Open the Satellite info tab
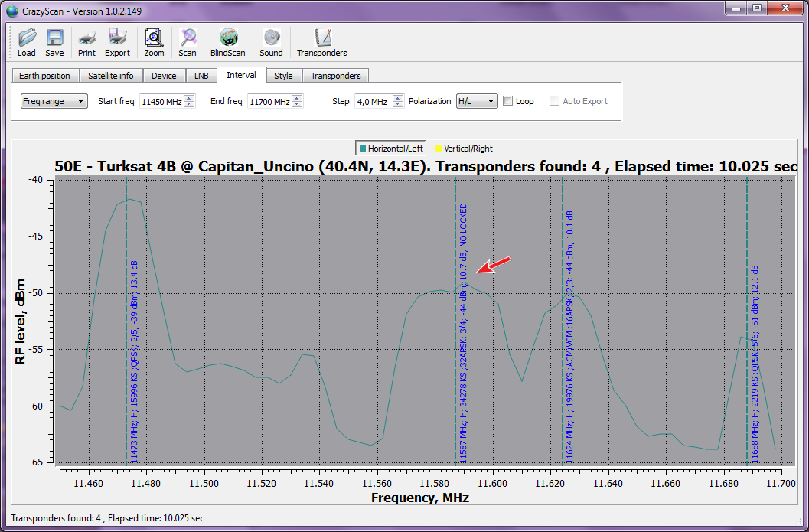The height and width of the screenshot is (532, 809). [110, 76]
